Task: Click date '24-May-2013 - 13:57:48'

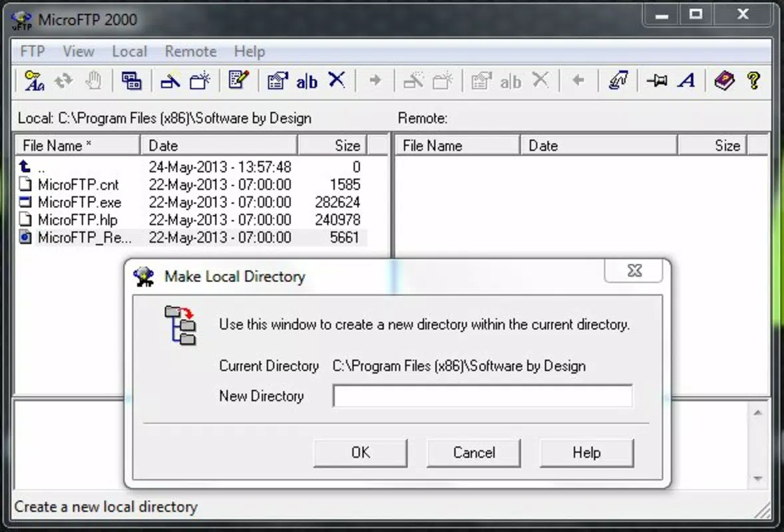Action: [x=220, y=167]
